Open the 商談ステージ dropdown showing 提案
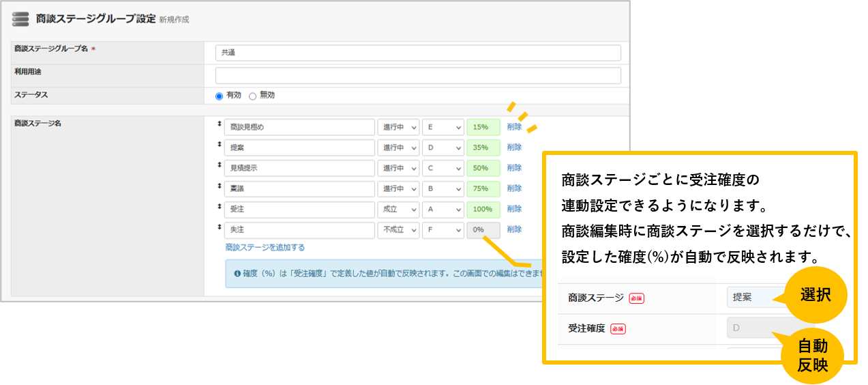Screen dimensions: 868x385 click(x=757, y=297)
